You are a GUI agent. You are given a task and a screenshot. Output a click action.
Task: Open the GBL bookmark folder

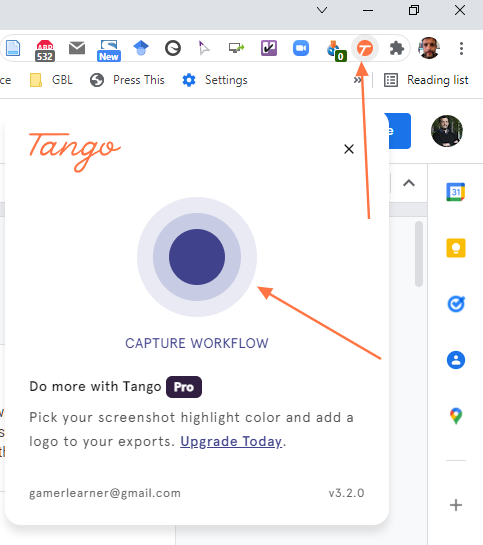point(51,80)
